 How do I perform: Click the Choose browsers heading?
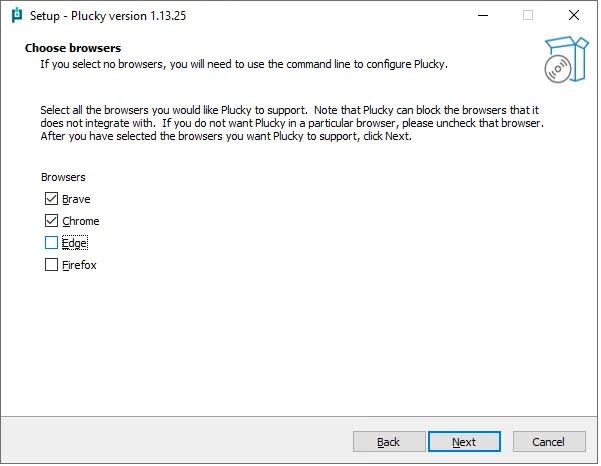click(x=74, y=48)
